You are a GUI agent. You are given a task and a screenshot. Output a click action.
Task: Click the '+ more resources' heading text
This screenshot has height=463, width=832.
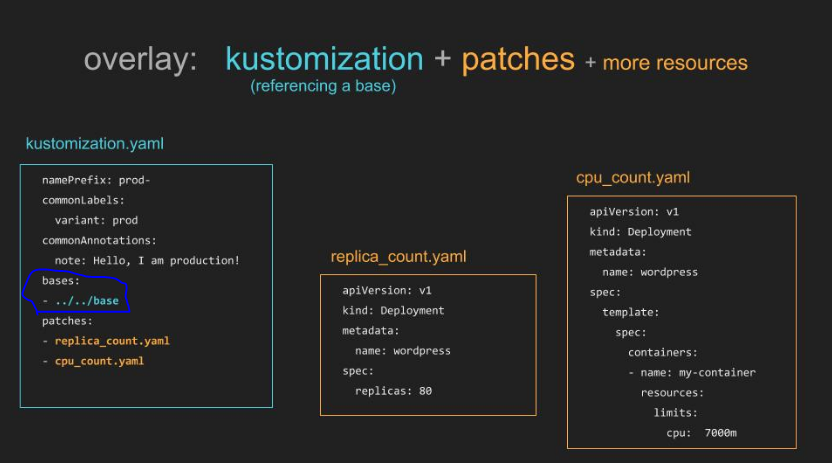click(x=666, y=63)
